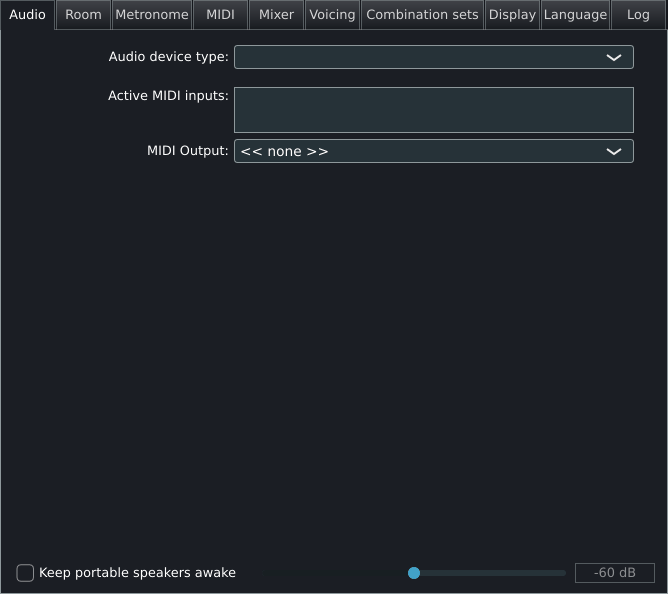Expand the MIDI Output dropdown

pos(434,151)
